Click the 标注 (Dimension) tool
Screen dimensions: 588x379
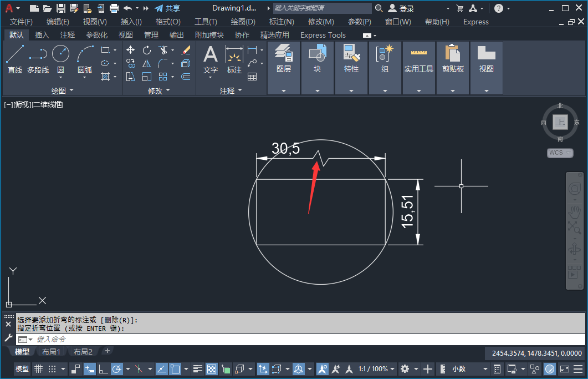pyautogui.click(x=234, y=59)
